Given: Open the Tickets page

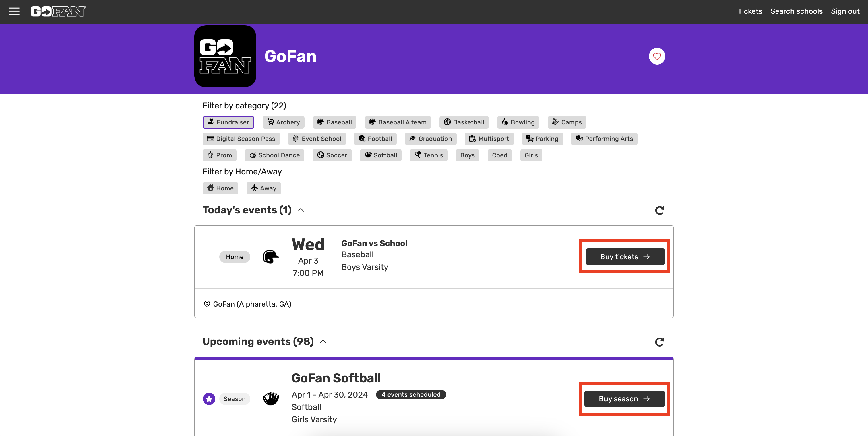Looking at the screenshot, I should (x=750, y=11).
